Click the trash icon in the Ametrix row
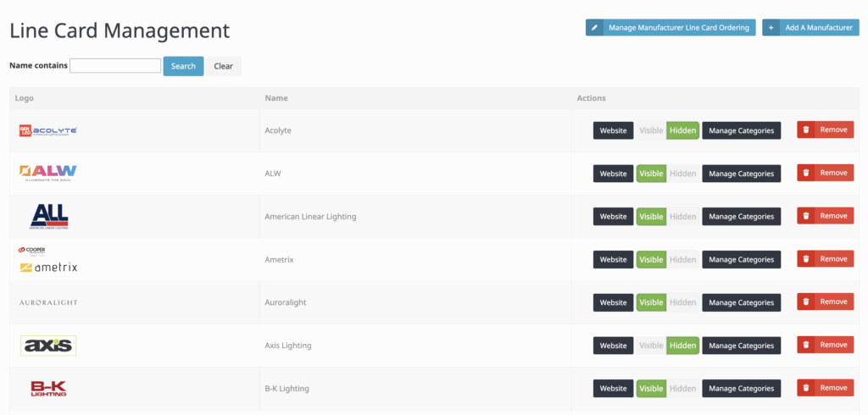Screen dimensions: 868x415 coord(806,259)
